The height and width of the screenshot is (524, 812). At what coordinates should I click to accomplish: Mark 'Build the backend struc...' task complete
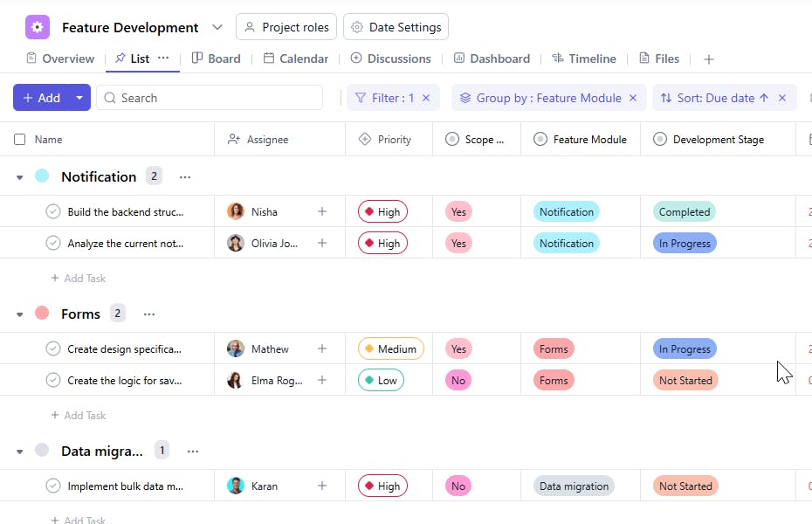[x=53, y=211]
